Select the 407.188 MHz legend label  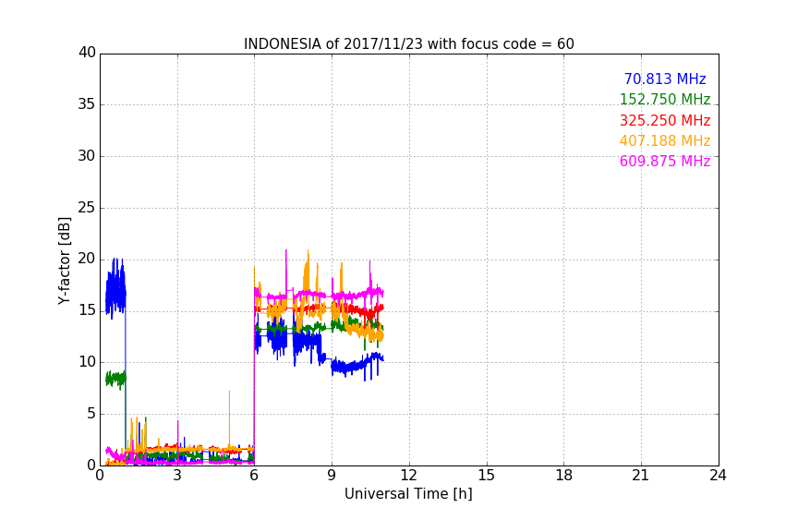(x=665, y=140)
